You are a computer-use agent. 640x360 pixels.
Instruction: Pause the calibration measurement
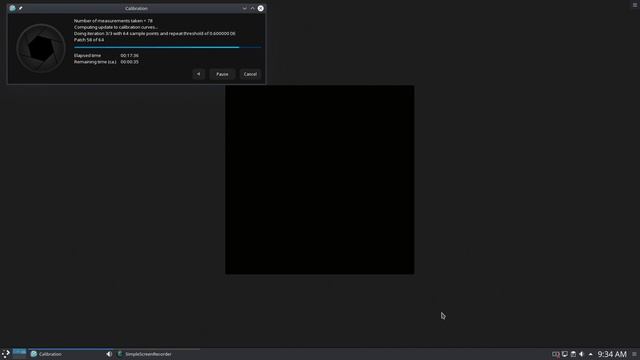click(x=222, y=74)
